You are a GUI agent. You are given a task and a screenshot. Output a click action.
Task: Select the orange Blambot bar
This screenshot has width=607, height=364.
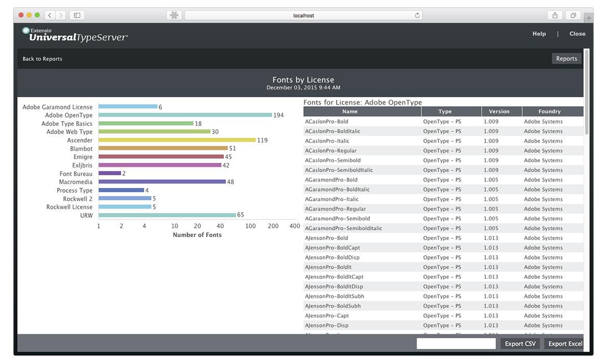[x=163, y=148]
